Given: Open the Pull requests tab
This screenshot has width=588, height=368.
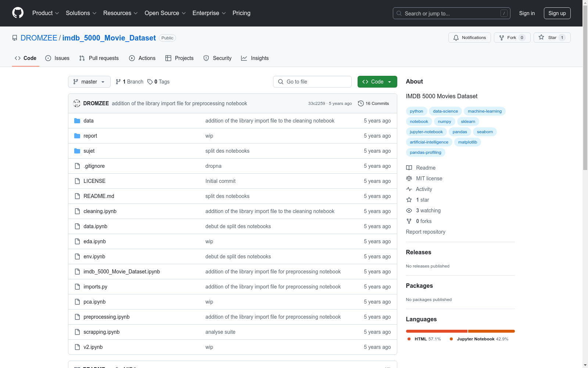Looking at the screenshot, I should click(99, 58).
